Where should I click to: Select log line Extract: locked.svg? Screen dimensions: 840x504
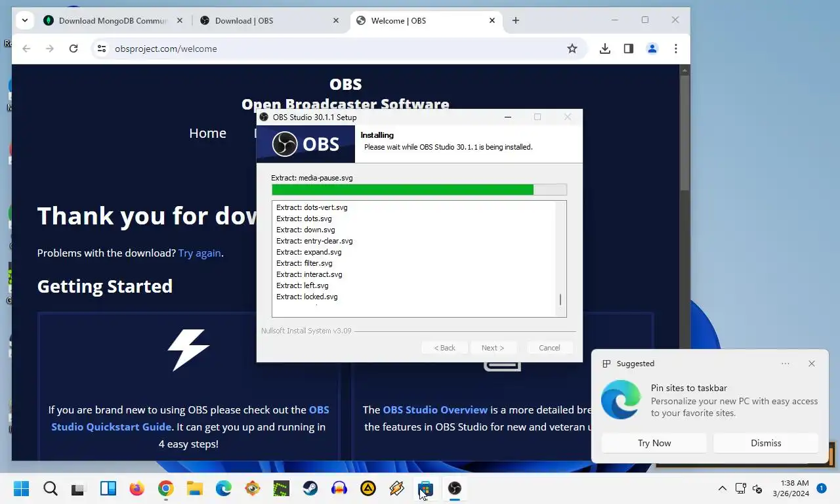tap(307, 297)
